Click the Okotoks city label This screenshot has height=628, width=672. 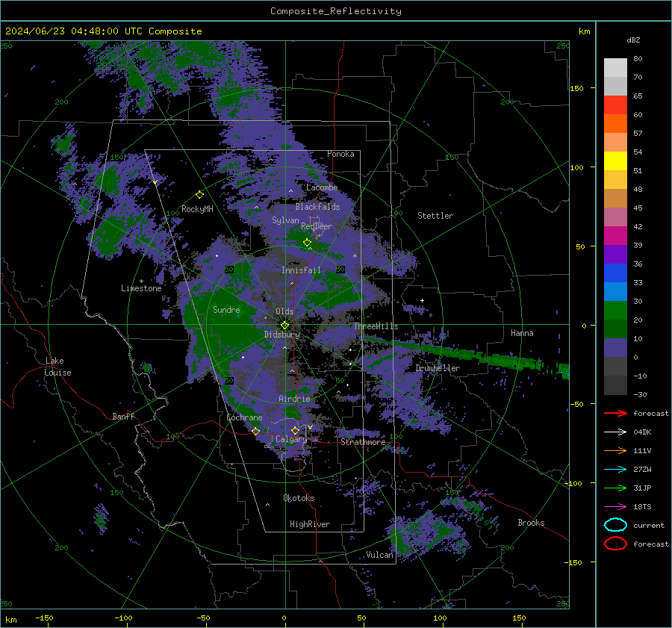(x=299, y=498)
